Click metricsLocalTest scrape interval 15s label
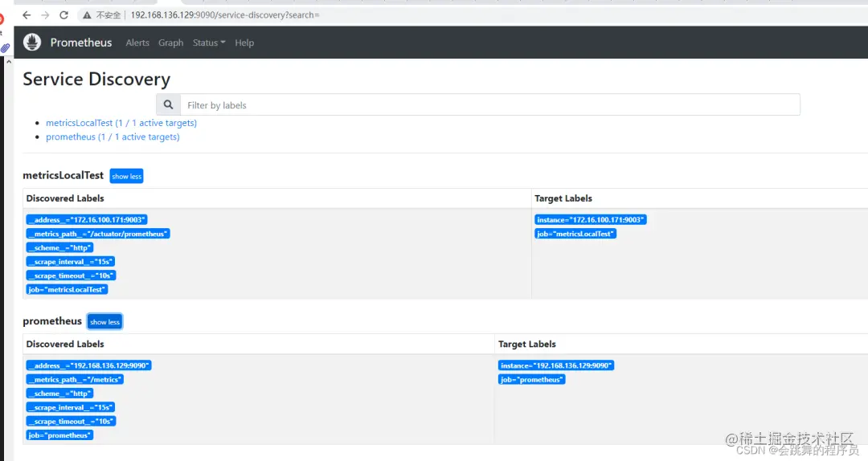868x461 pixels. (70, 261)
